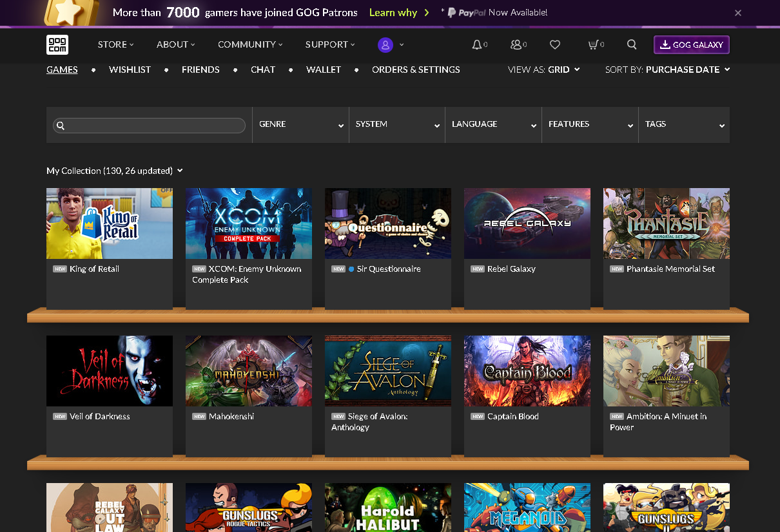Click the 'Ambition: A Minuet in Power' title

tap(658, 422)
